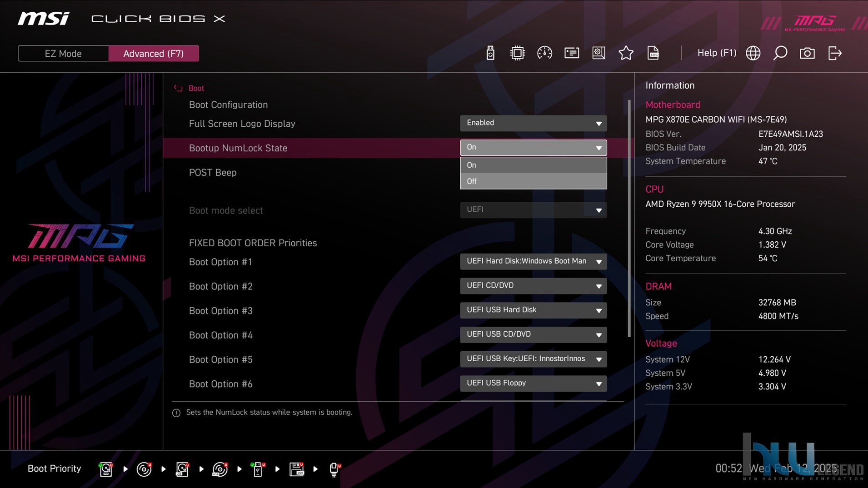Switch to Advanced (F7) mode

(x=154, y=53)
